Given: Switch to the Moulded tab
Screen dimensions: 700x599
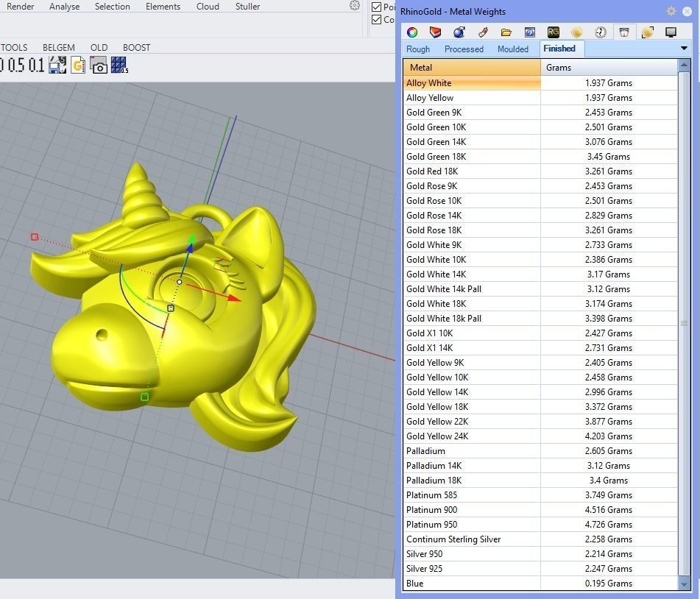Looking at the screenshot, I should point(513,49).
